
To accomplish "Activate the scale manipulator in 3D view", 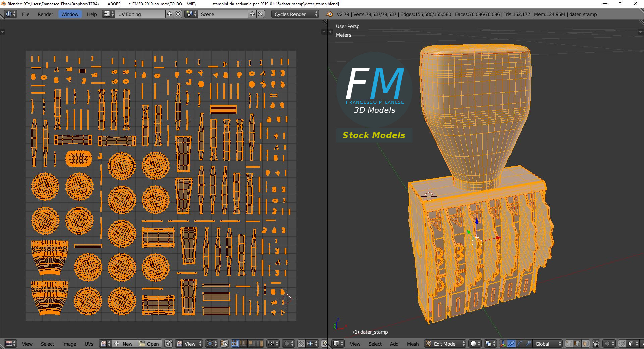I will (x=528, y=344).
